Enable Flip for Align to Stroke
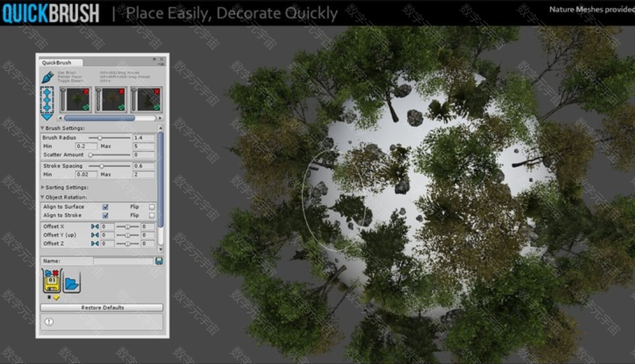This screenshot has height=364, width=635. click(152, 216)
